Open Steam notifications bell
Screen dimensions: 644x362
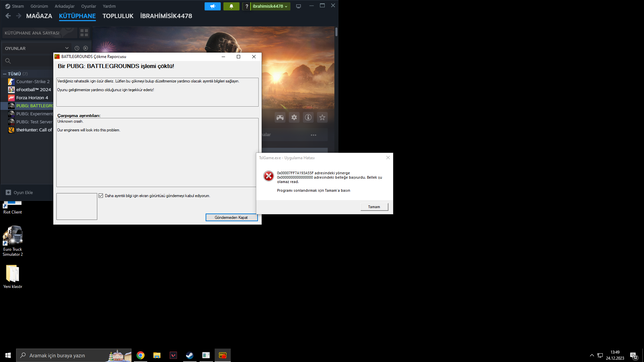tap(231, 6)
